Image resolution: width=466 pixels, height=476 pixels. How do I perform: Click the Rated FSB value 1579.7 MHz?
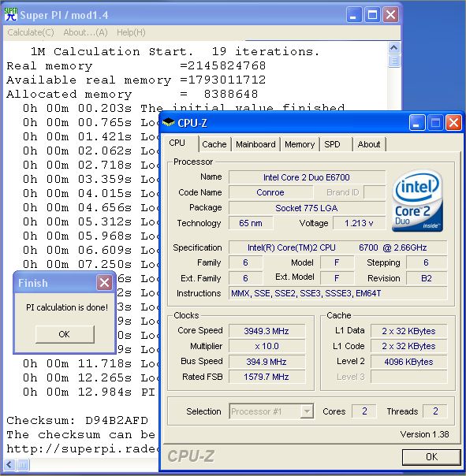pos(267,377)
